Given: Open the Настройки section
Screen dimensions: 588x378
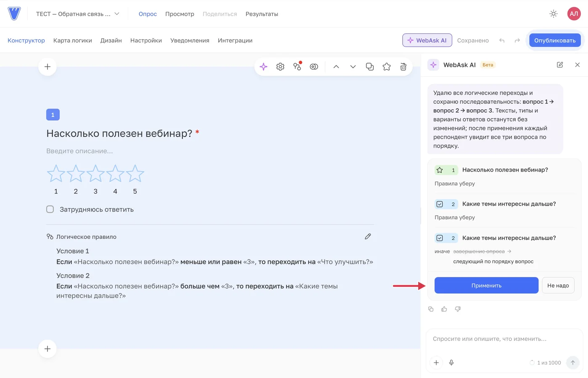Looking at the screenshot, I should [146, 40].
